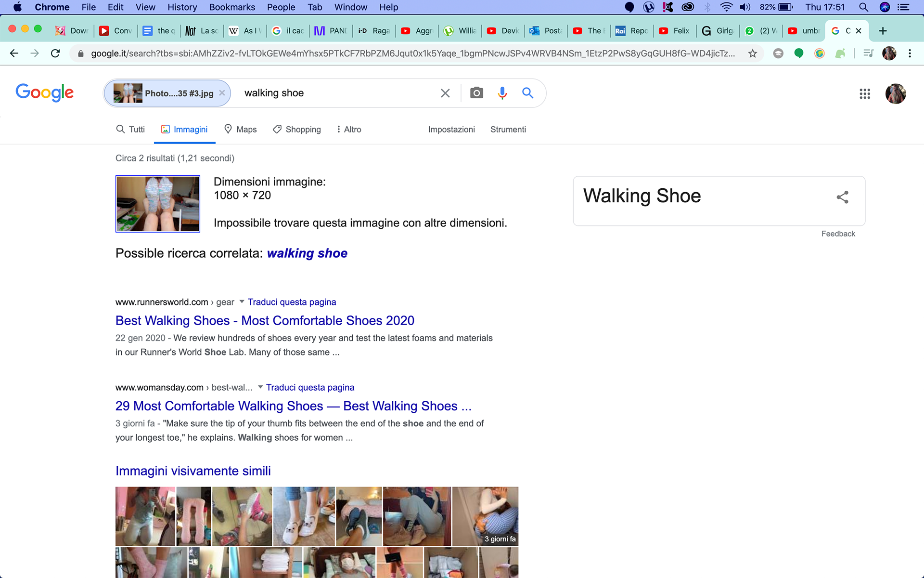Screen dimensions: 924x578
Task: Open the Google account avatar menu
Action: coord(896,94)
